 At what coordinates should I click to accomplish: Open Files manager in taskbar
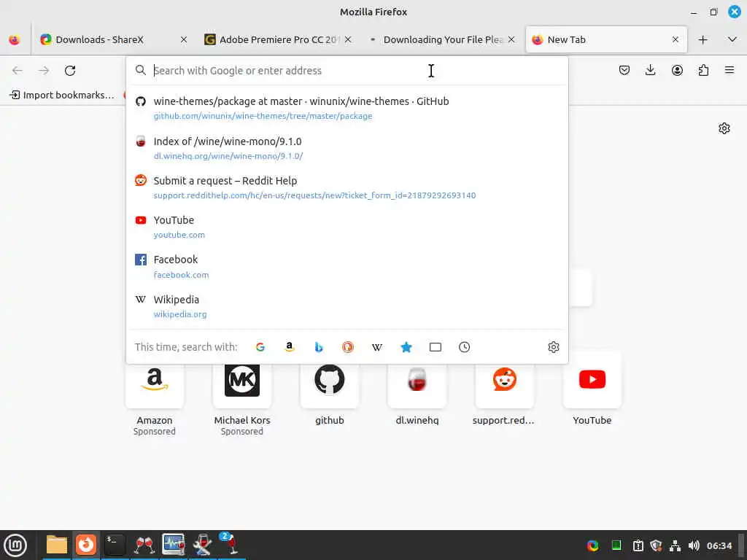(57, 545)
